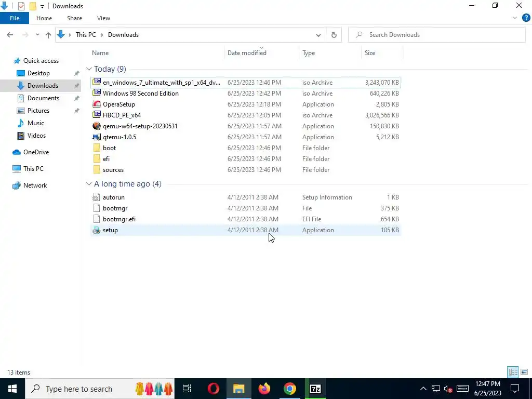This screenshot has height=399, width=532.
Task: Collapse the Today group
Action: (89, 69)
